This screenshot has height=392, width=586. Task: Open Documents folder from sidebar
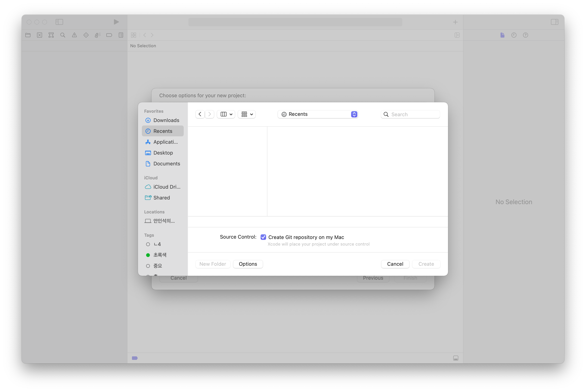click(x=167, y=163)
